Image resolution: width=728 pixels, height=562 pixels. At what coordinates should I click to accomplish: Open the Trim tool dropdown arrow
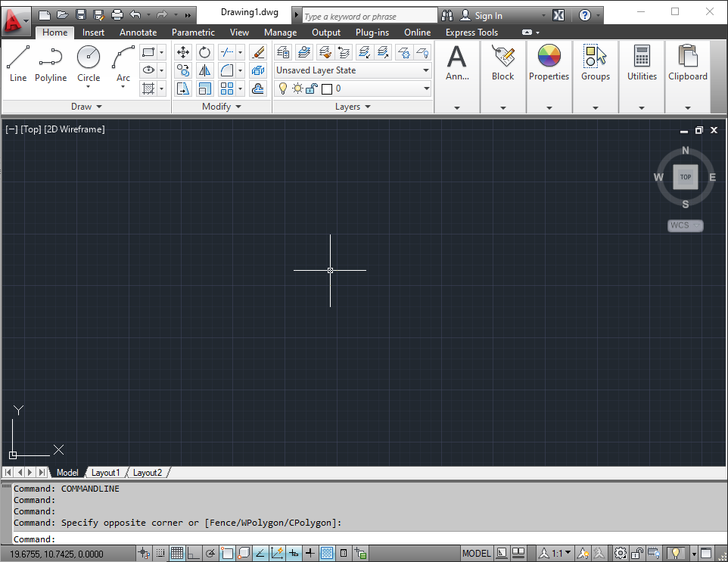(x=240, y=52)
